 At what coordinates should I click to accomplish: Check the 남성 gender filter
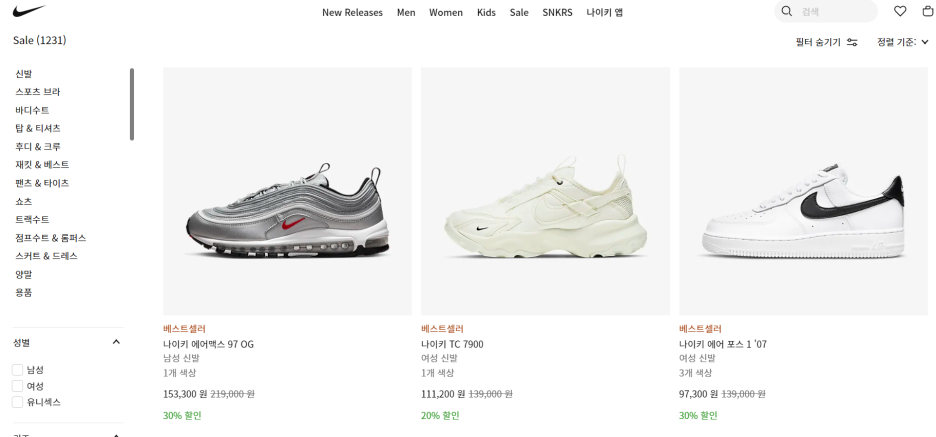coord(18,370)
